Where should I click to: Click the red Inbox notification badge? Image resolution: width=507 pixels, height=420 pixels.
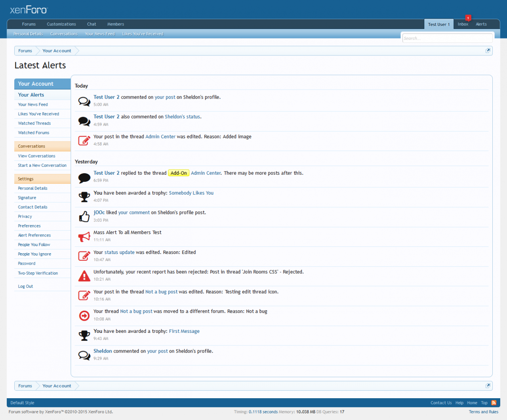point(468,18)
